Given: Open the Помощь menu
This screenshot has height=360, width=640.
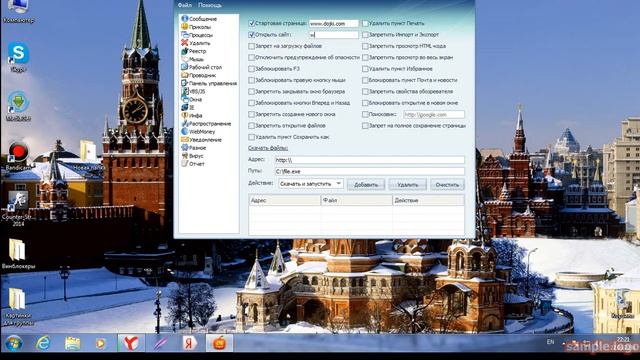Looking at the screenshot, I should point(210,5).
